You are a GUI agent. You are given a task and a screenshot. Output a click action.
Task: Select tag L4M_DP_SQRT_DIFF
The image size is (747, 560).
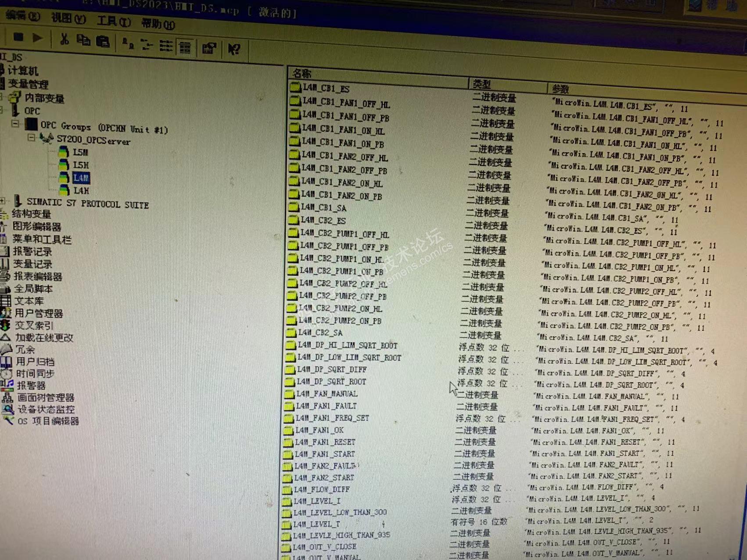click(x=332, y=370)
